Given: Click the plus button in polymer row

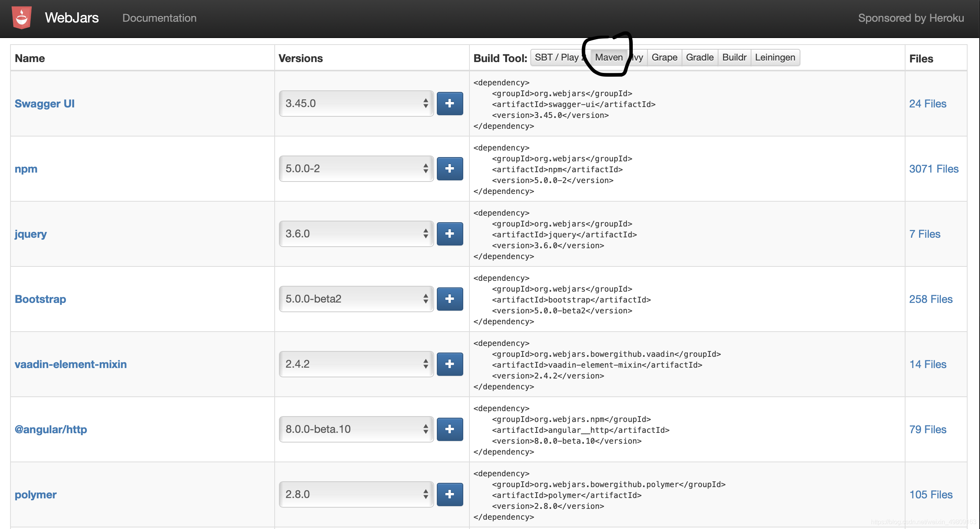Looking at the screenshot, I should [450, 494].
